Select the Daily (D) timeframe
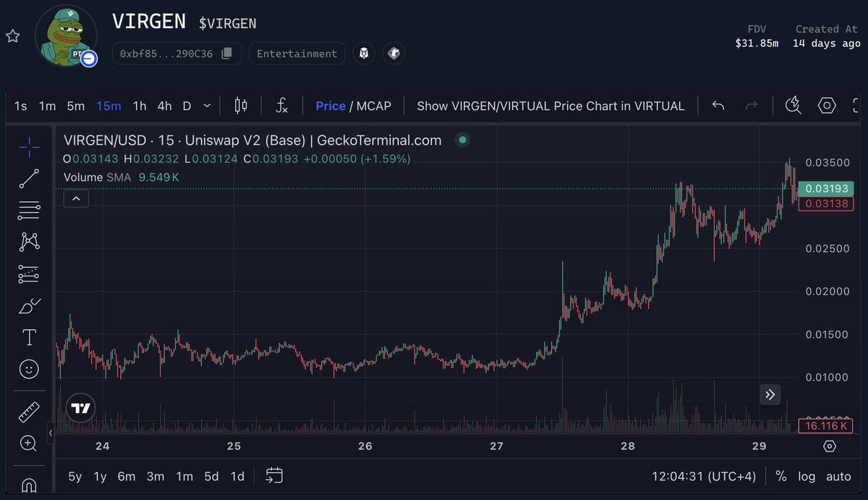The height and width of the screenshot is (500, 868). (186, 106)
